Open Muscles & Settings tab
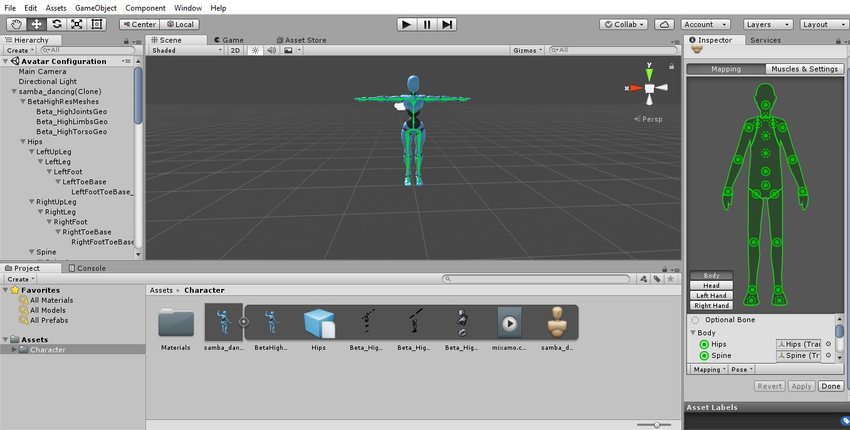Viewport: 850px width, 430px height. (x=804, y=69)
